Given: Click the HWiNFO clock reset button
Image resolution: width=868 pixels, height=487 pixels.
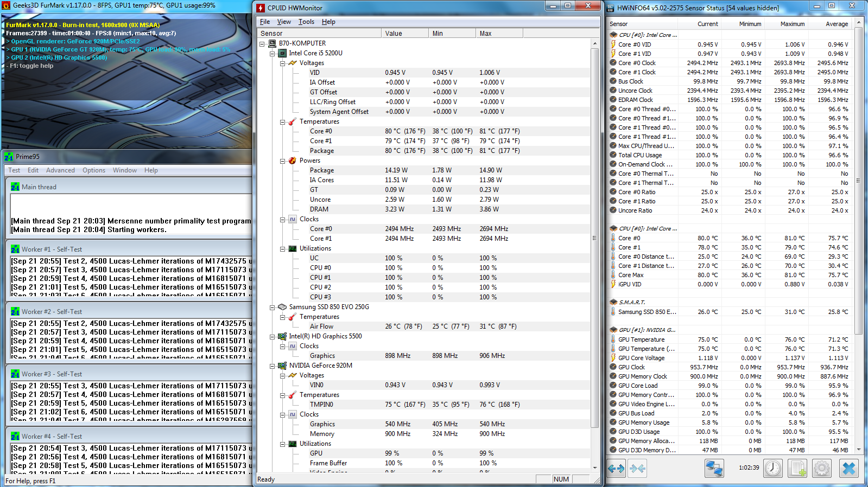Looking at the screenshot, I should (x=773, y=468).
